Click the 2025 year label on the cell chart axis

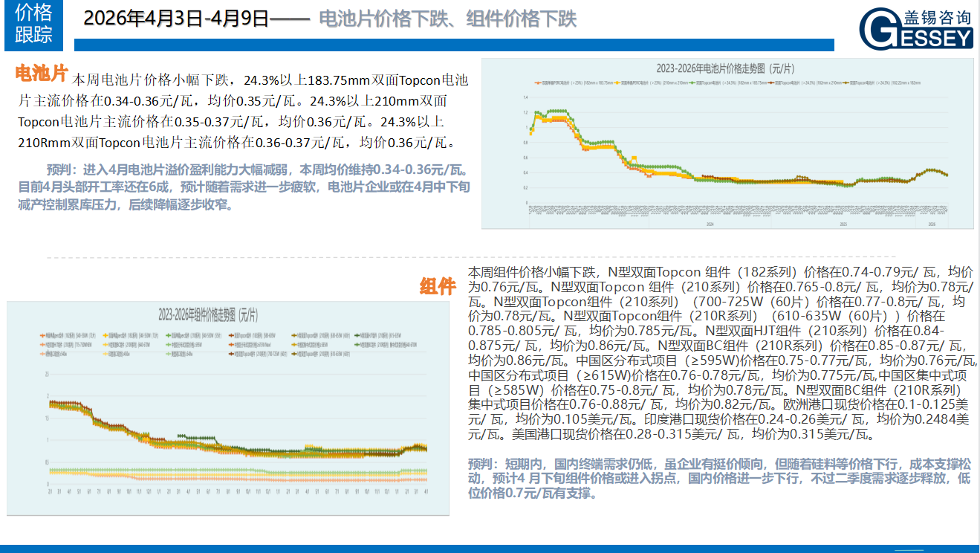(x=843, y=223)
